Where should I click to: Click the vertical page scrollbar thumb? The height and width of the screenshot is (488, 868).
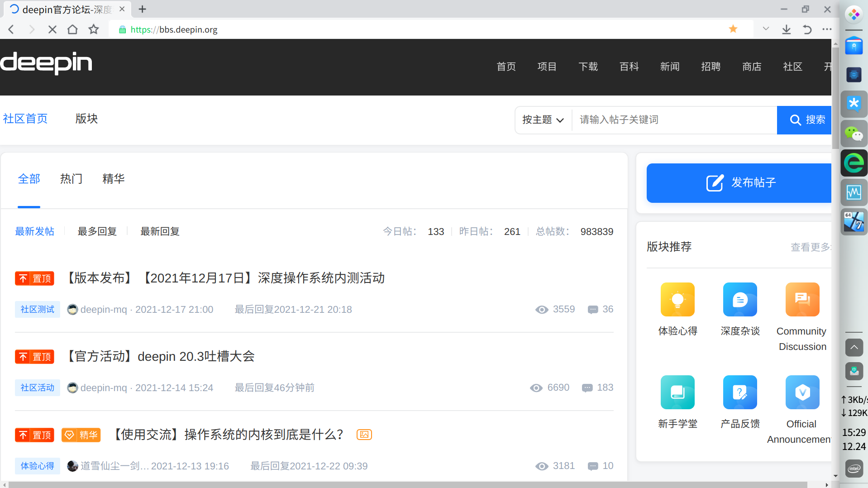pos(835,97)
